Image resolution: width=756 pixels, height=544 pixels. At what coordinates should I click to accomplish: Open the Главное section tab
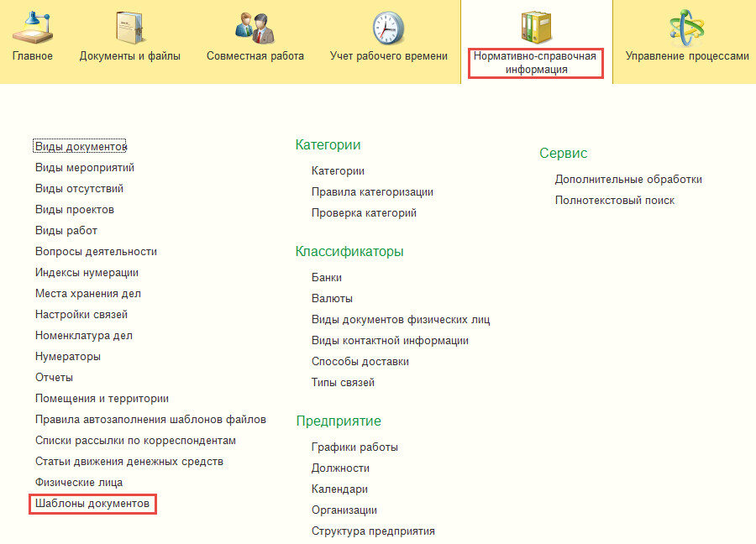pos(32,56)
